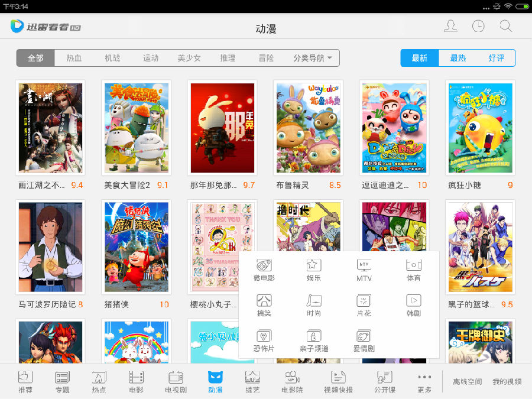Open 我的视频
This screenshot has height=399, width=532.
[507, 382]
